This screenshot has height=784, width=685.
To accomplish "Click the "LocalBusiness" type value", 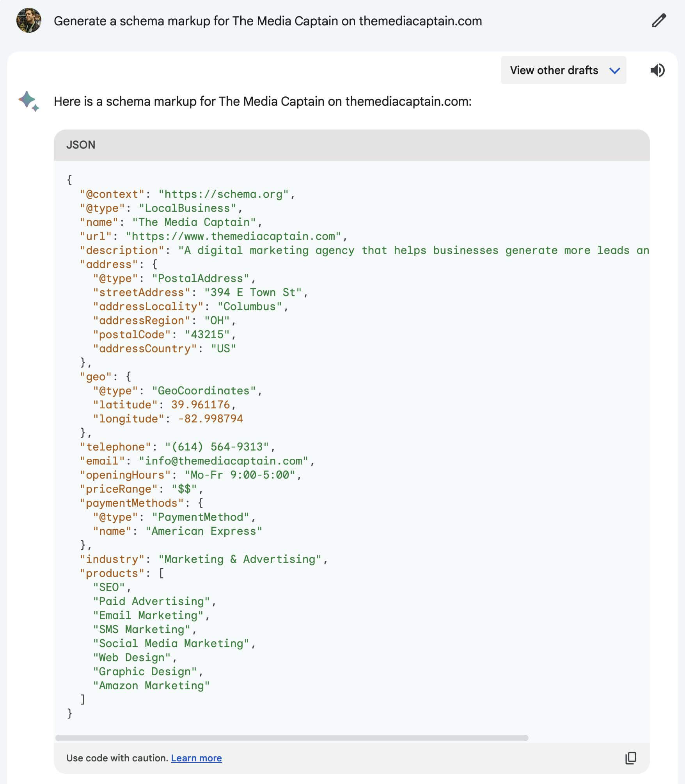I will click(x=188, y=208).
